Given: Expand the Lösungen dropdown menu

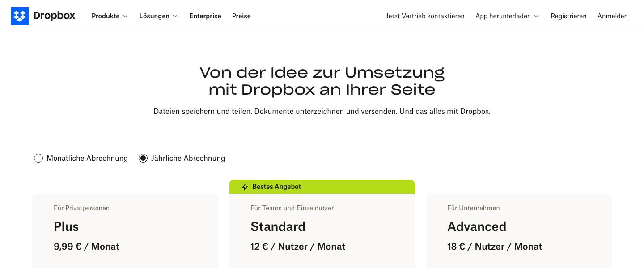Looking at the screenshot, I should coord(158,16).
